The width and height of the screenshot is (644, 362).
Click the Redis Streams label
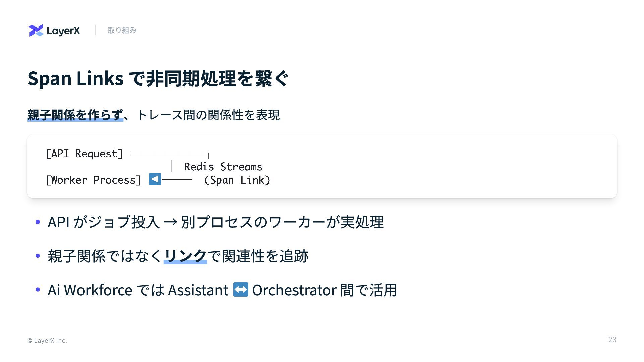click(x=223, y=167)
